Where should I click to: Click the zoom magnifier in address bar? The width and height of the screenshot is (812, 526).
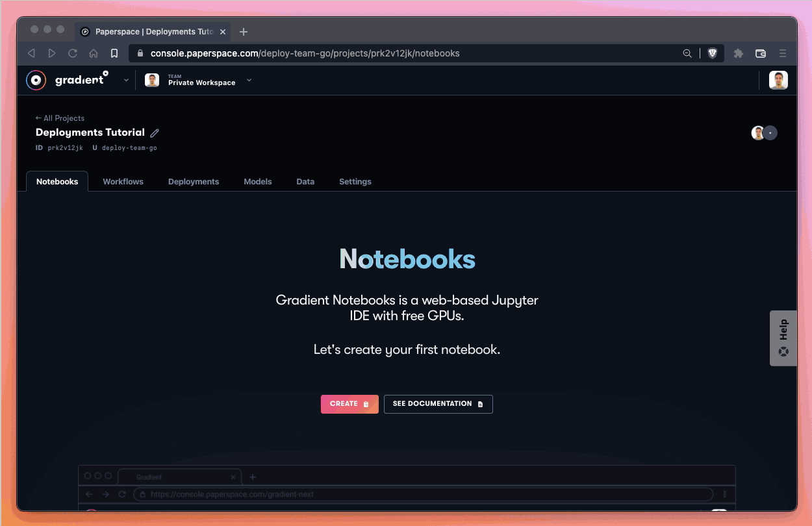tap(687, 53)
